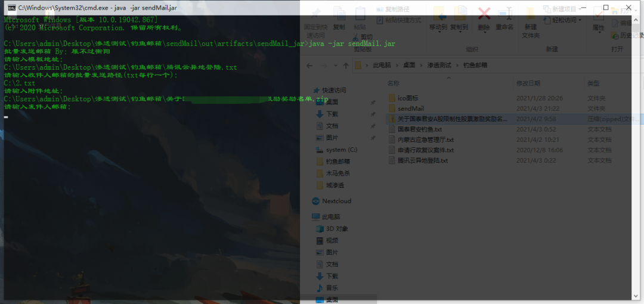
Task: Click the 剪切 (Cut) scissors in Explorer ribbon
Action: [x=363, y=37]
